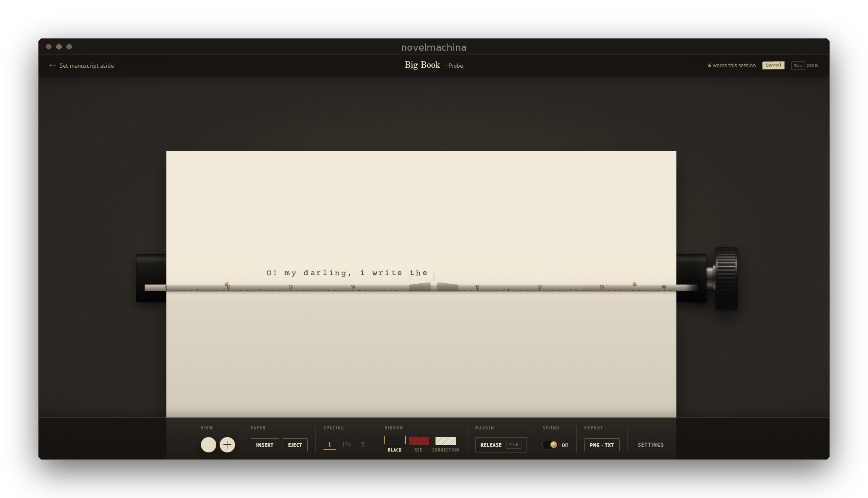Choose the black ribbon swatch
Screen dimensions: 868x498
(395, 440)
